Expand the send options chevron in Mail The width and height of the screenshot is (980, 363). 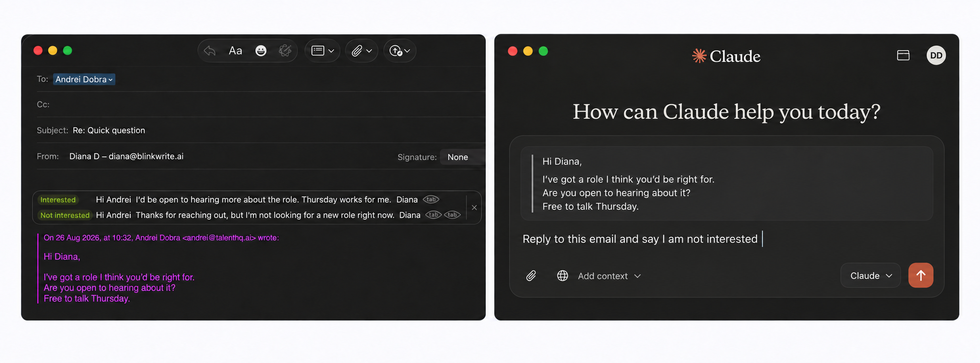point(407,51)
